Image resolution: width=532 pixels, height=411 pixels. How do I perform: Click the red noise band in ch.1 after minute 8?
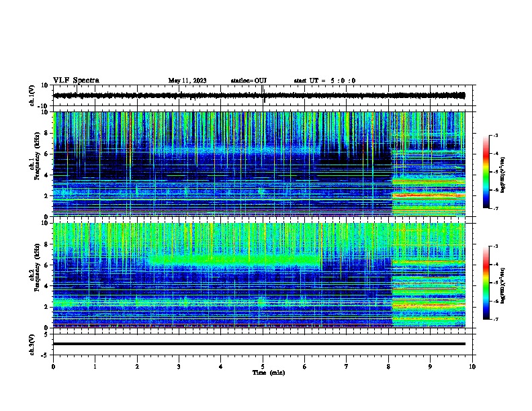429,195
